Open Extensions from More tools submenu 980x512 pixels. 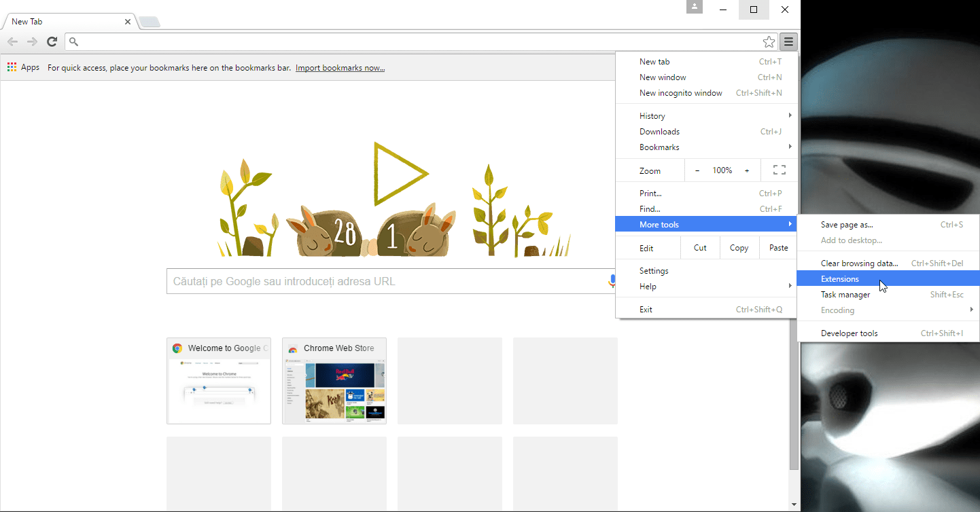888,279
